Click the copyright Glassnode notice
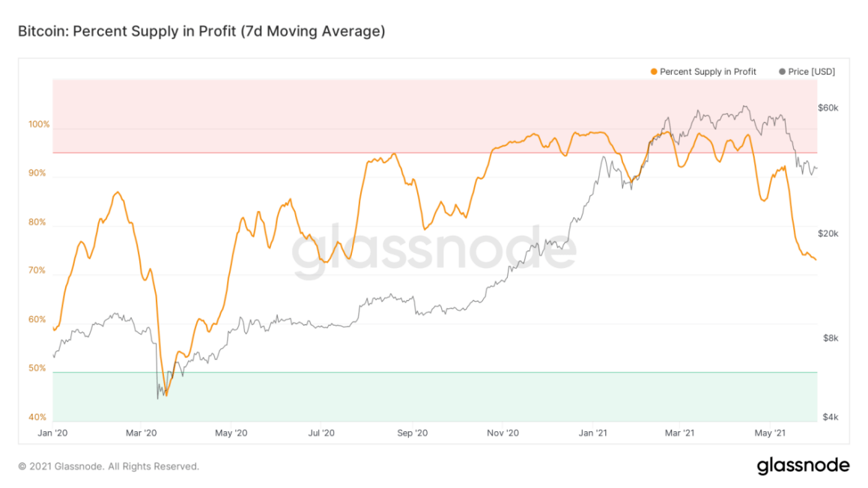This screenshot has width=868, height=488. [109, 466]
